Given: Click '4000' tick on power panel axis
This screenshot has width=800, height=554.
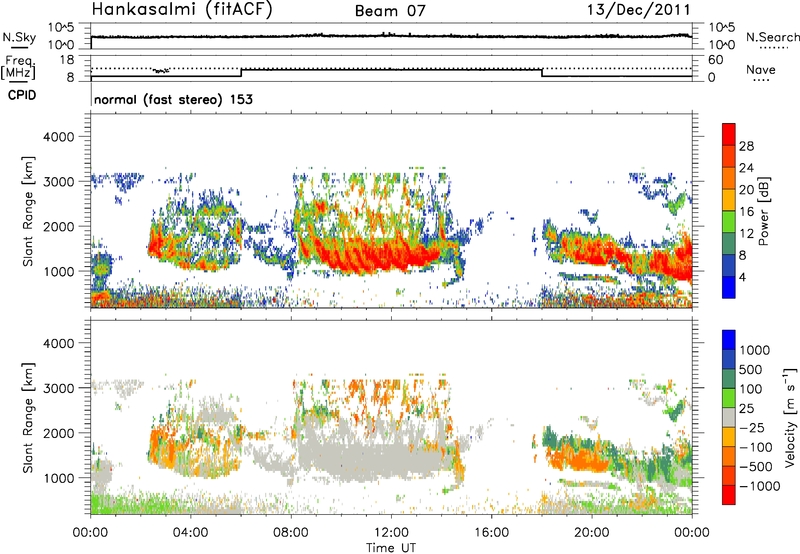Looking at the screenshot, I should pos(58,137).
